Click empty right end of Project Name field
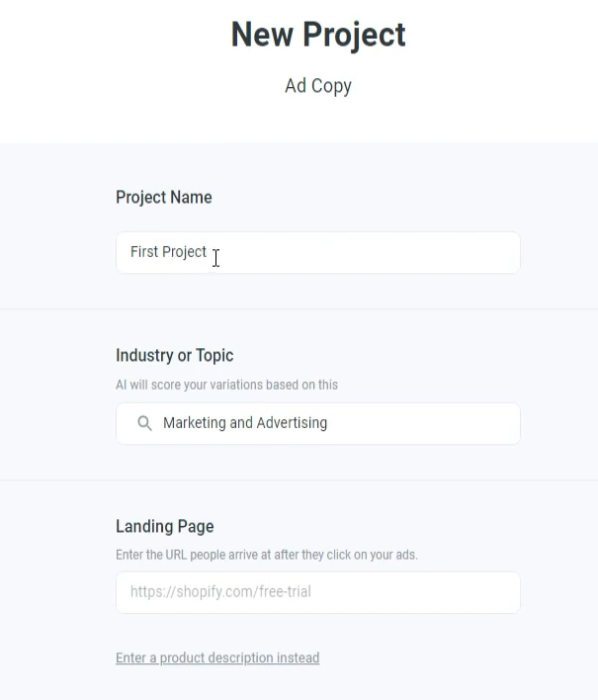This screenshot has width=598, height=700. [x=474, y=253]
